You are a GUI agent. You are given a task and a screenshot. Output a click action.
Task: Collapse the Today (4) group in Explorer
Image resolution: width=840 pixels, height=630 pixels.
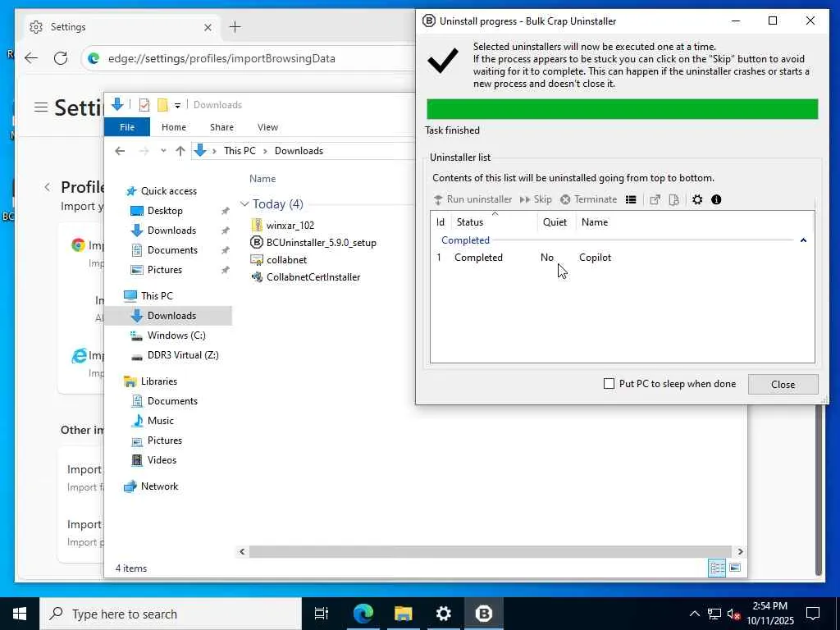pyautogui.click(x=244, y=204)
